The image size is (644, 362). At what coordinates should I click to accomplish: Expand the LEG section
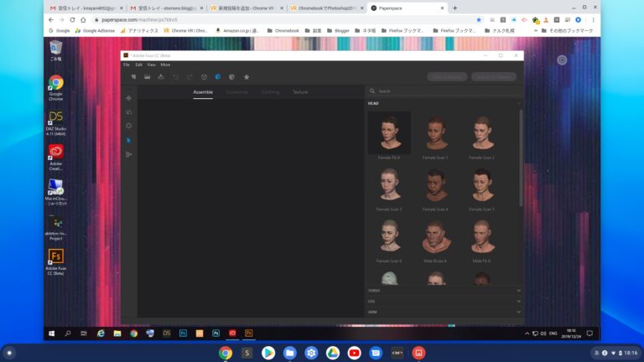[x=444, y=301]
